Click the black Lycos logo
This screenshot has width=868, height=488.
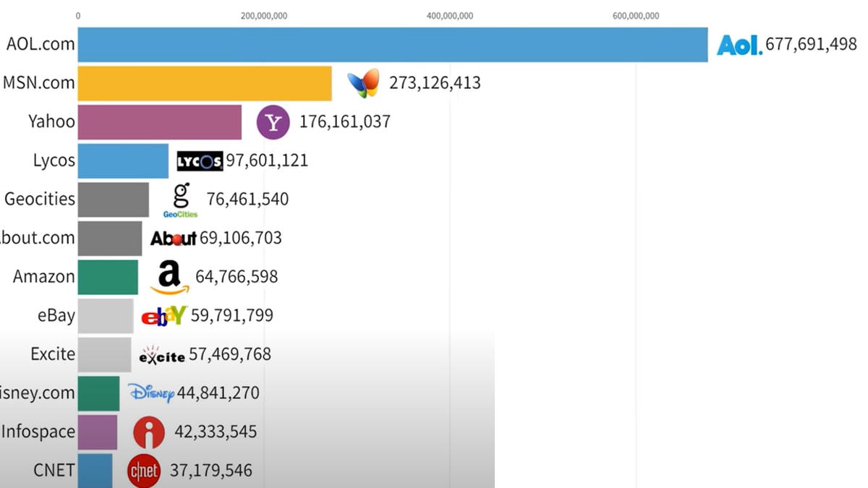pyautogui.click(x=200, y=161)
